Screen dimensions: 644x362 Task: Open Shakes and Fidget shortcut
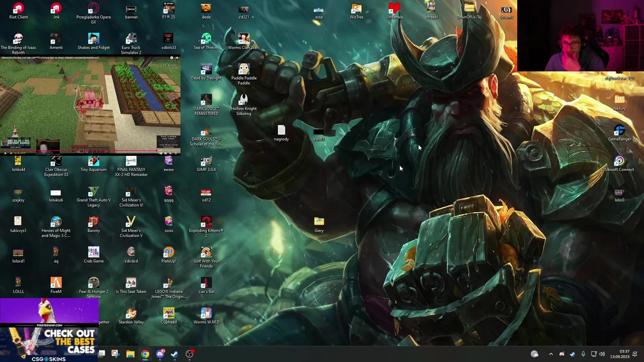pyautogui.click(x=94, y=42)
